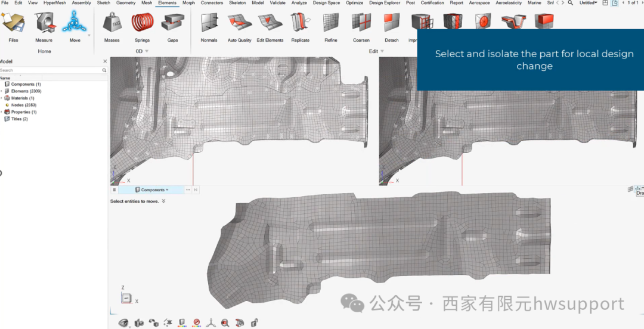
Task: Click the Model browser search magnifier
Action: [x=104, y=70]
